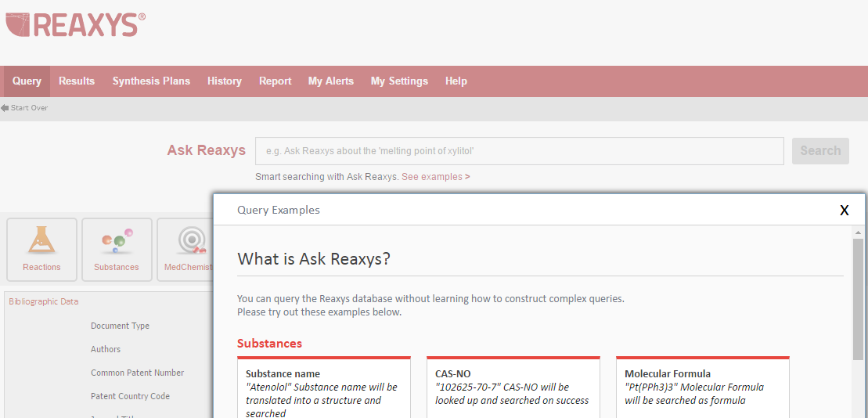Click the See examples link

[x=436, y=177]
